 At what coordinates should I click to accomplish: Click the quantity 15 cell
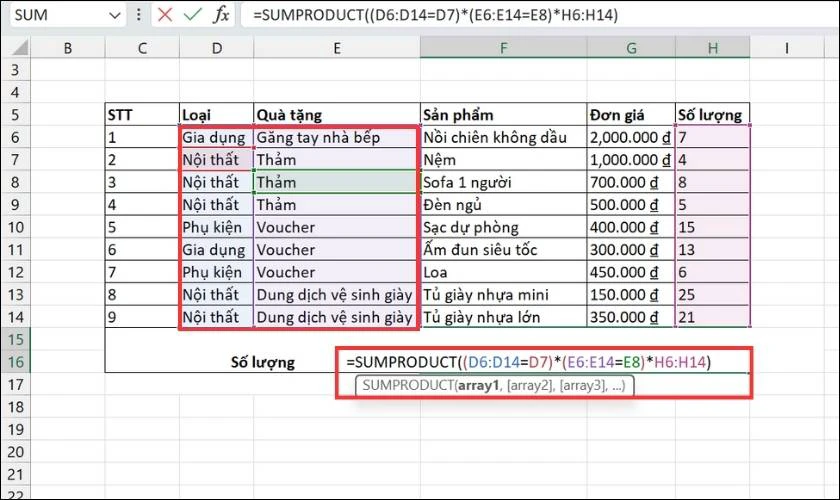point(712,227)
